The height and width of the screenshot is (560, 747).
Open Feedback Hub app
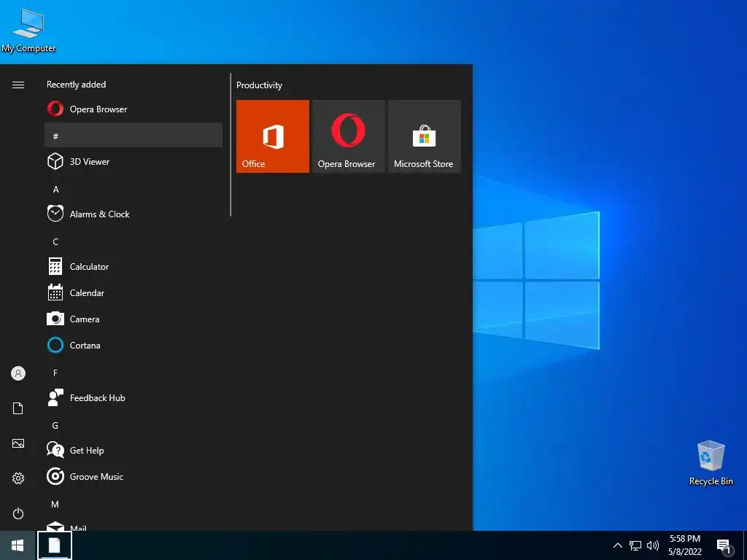pos(133,397)
